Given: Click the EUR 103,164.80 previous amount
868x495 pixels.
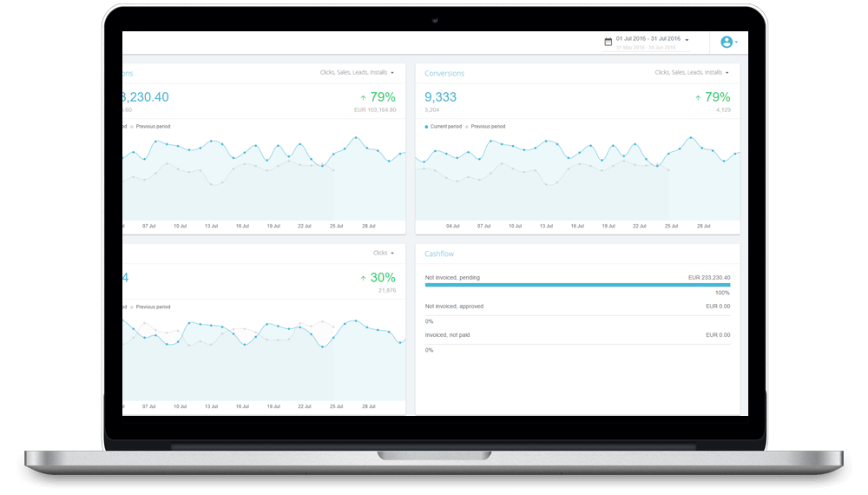Looking at the screenshot, I should point(375,110).
